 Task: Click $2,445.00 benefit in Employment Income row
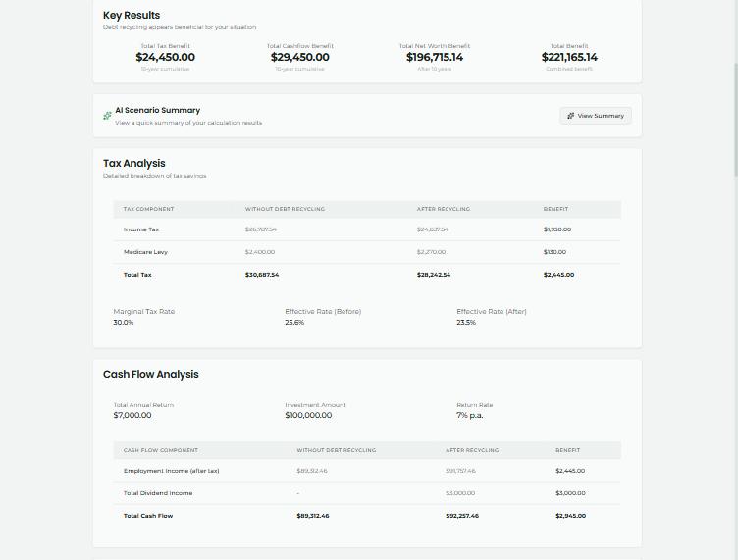pos(570,471)
